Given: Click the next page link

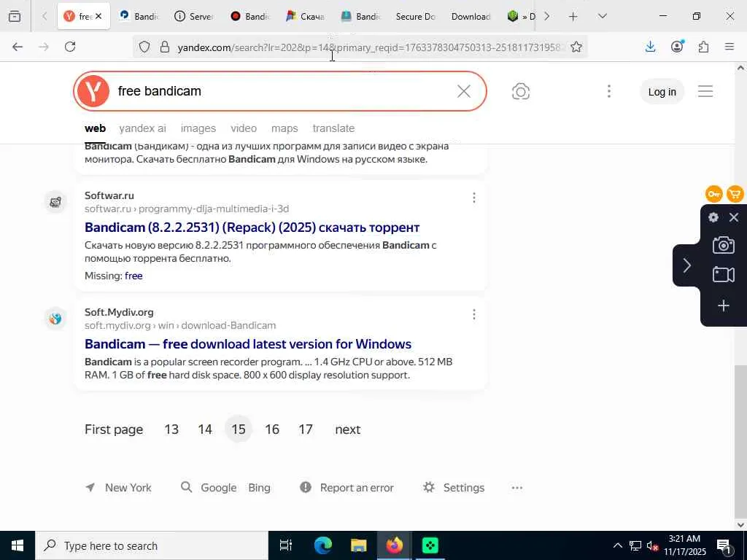Looking at the screenshot, I should (x=348, y=429).
